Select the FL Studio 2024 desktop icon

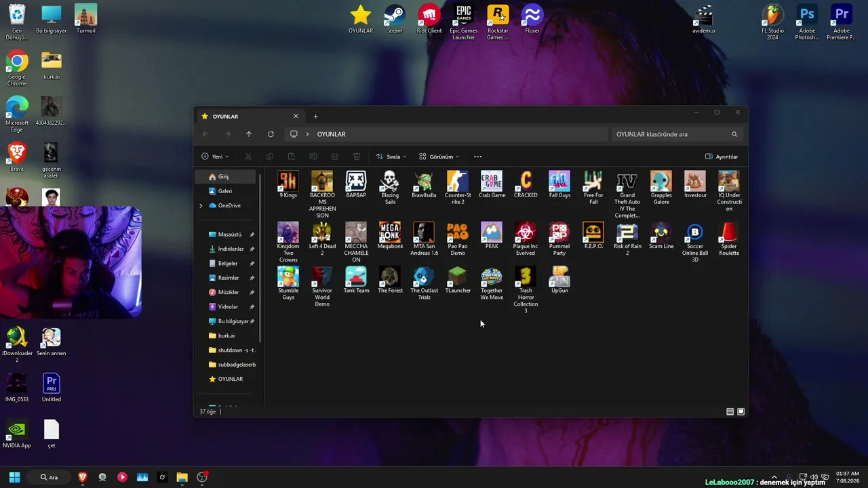click(772, 22)
